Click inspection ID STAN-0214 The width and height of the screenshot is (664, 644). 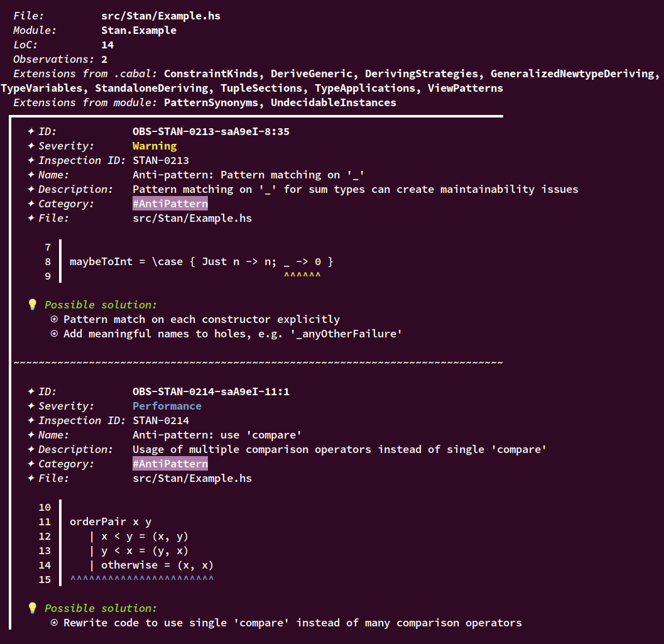pos(161,420)
